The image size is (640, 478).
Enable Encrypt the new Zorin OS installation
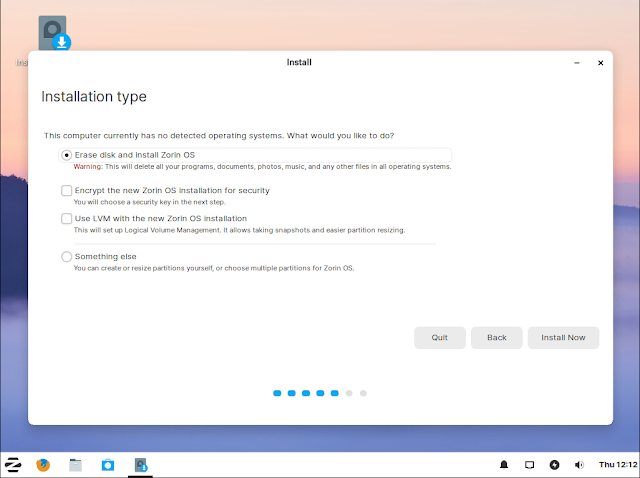coord(67,190)
